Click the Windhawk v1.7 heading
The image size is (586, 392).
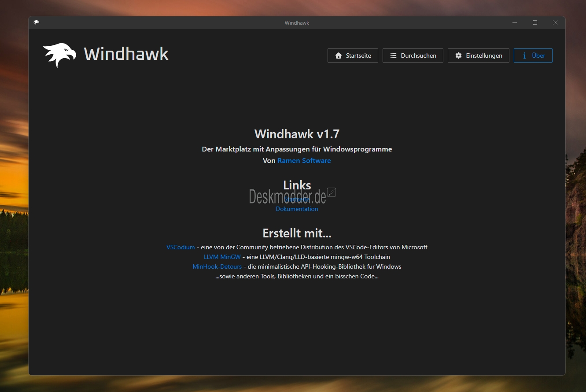coord(297,134)
